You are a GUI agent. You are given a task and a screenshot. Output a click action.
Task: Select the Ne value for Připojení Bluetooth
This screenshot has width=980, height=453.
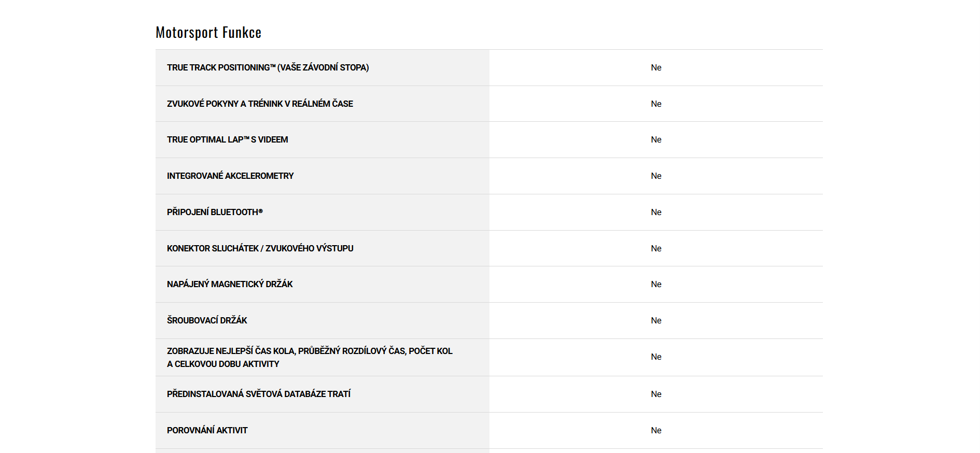(656, 212)
